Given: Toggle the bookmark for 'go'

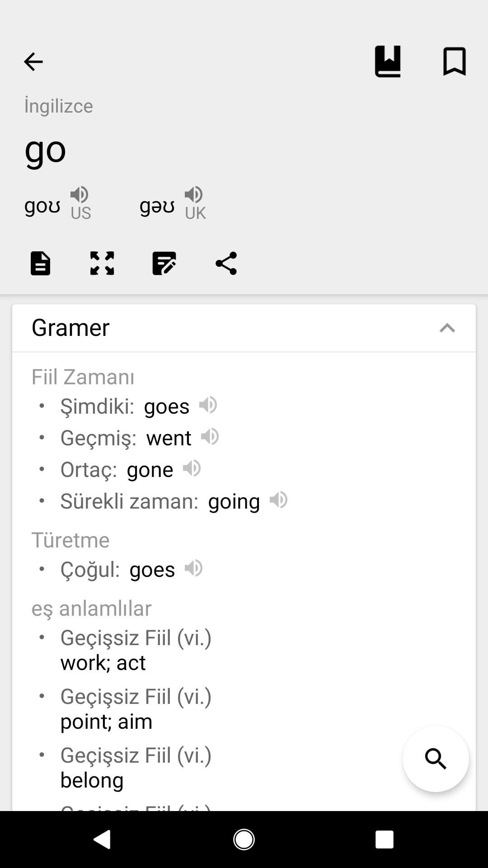Looking at the screenshot, I should [454, 61].
